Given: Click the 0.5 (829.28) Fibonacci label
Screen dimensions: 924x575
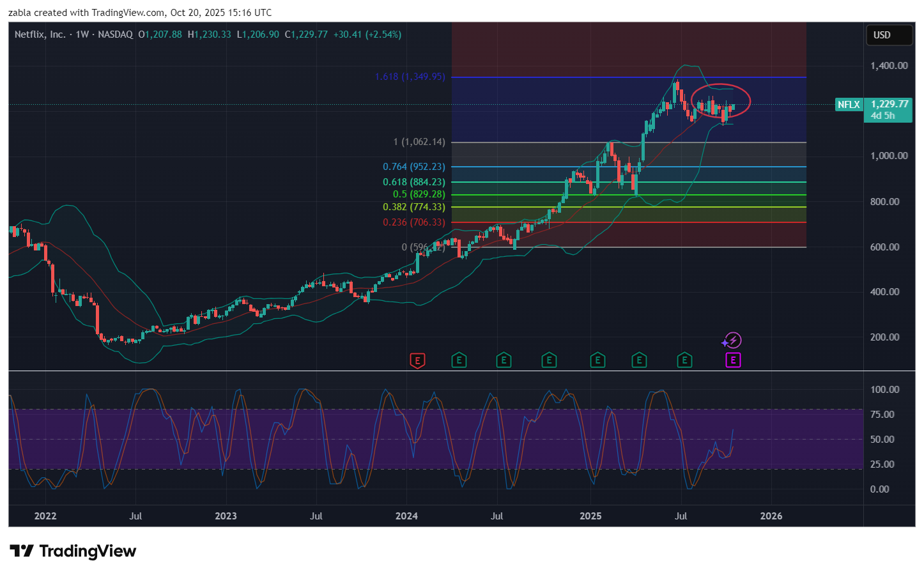Looking at the screenshot, I should coord(419,194).
